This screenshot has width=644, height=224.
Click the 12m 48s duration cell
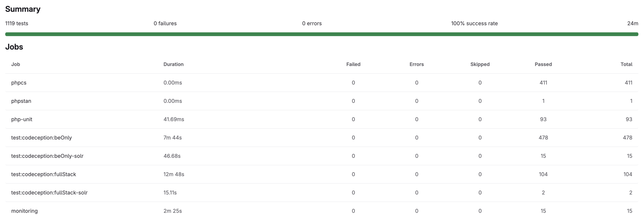174,174
